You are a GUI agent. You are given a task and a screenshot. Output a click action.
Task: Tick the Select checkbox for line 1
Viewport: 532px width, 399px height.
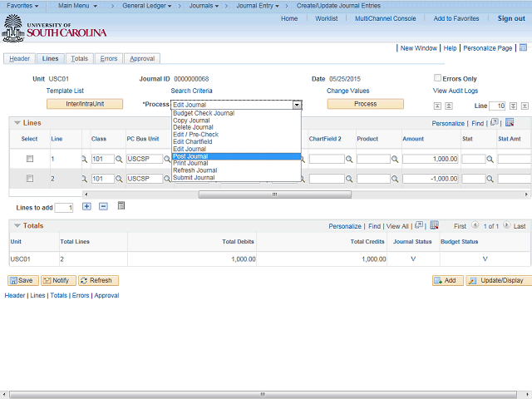(x=30, y=158)
